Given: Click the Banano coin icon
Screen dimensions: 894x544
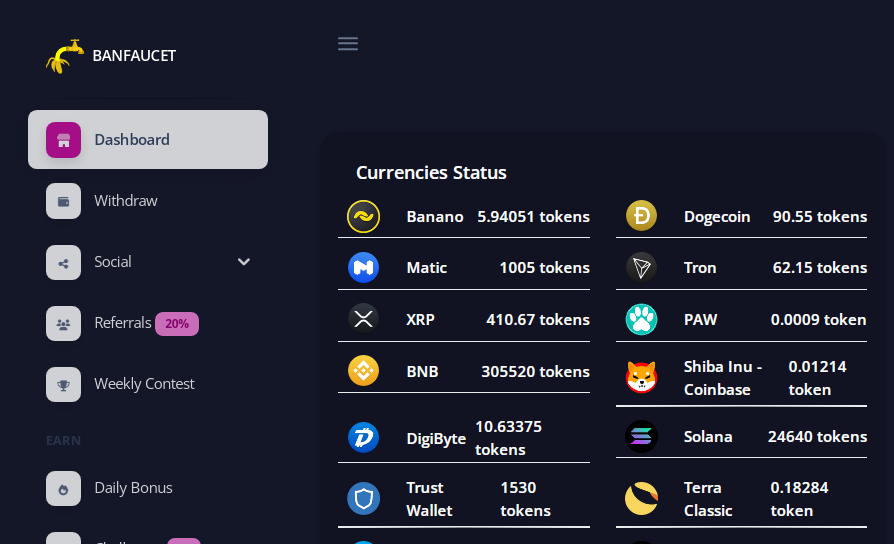Looking at the screenshot, I should 364,217.
